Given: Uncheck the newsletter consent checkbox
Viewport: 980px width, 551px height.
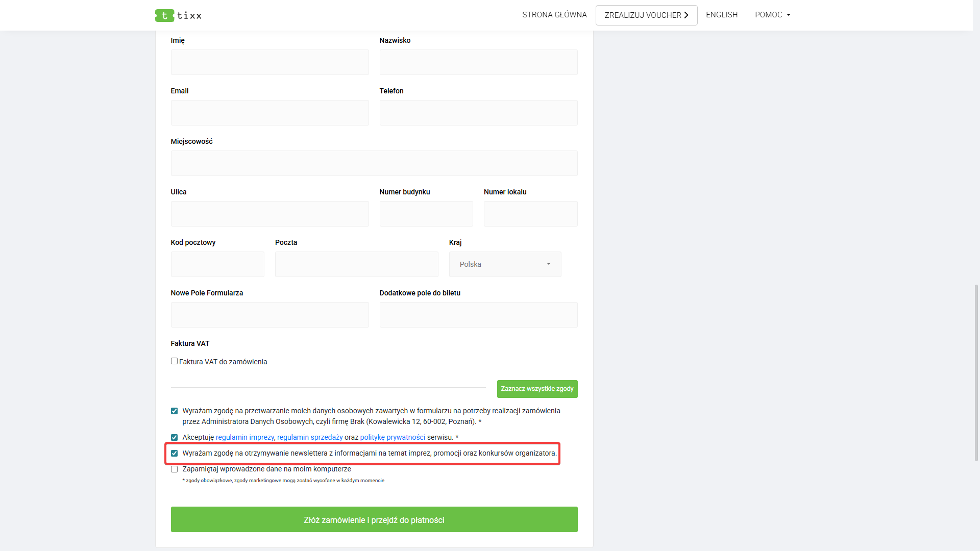Looking at the screenshot, I should pos(174,454).
